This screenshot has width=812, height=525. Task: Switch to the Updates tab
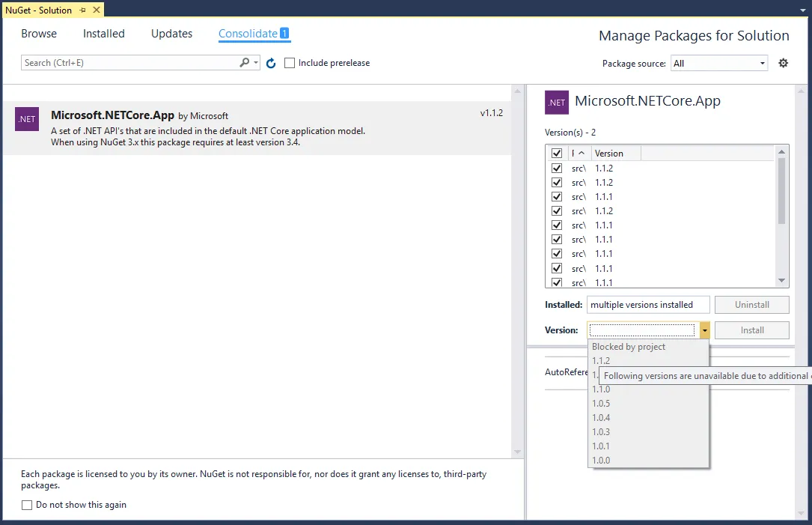pos(171,34)
